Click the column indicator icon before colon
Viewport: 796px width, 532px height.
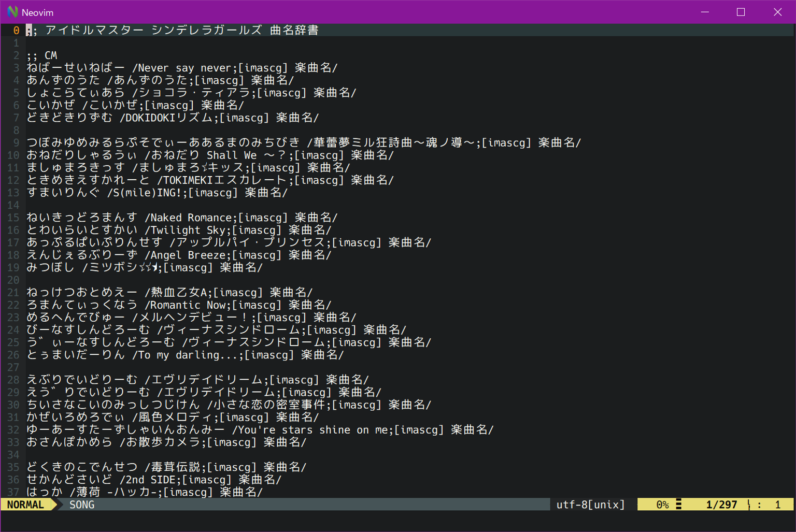tap(749, 505)
